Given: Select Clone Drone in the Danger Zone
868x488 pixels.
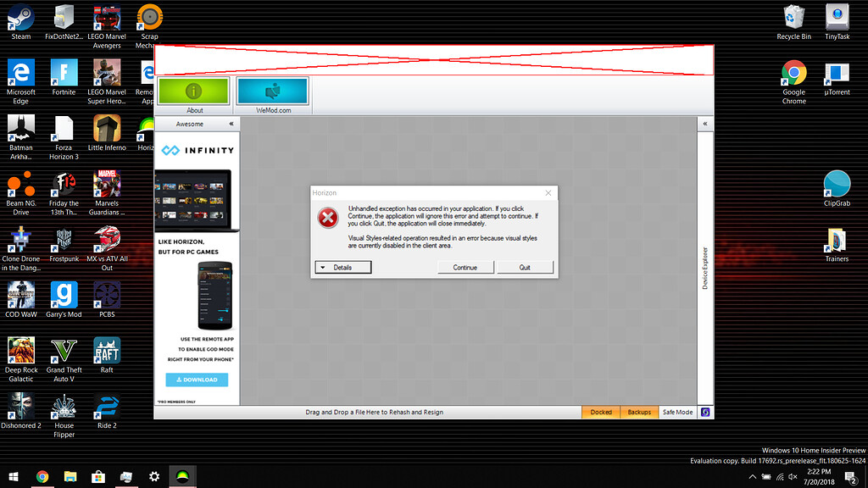Looking at the screenshot, I should coord(21,248).
